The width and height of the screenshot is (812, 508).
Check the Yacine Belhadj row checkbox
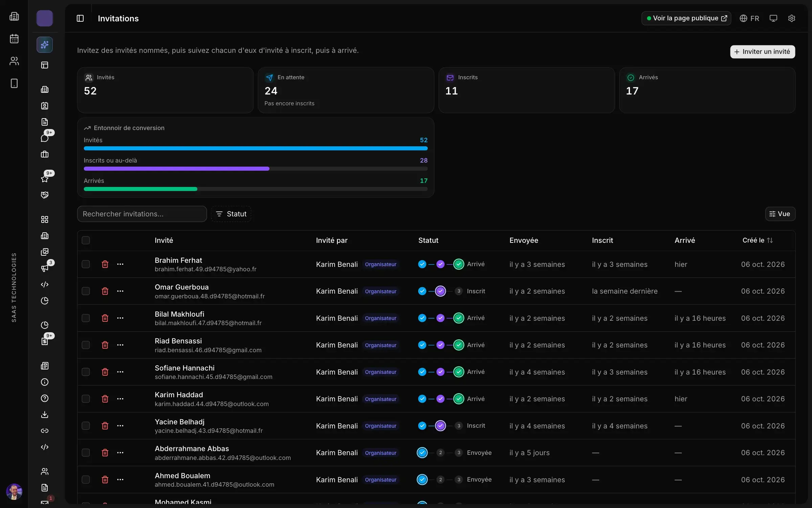(x=86, y=426)
